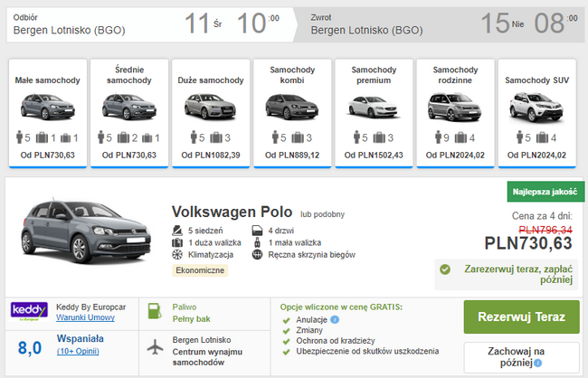Click the fuel pump icon beside Paliwo
The width and height of the screenshot is (588, 378).
(155, 311)
